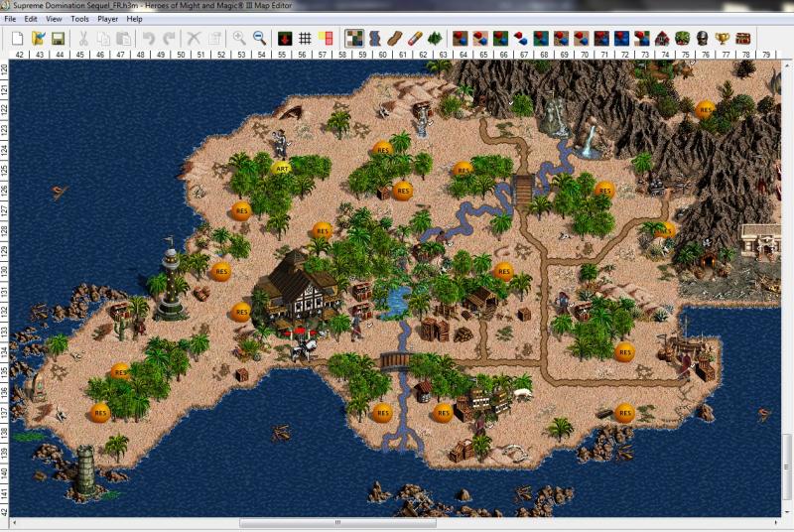Click the Cut scissors icon
This screenshot has height=532, width=794.
[x=83, y=39]
